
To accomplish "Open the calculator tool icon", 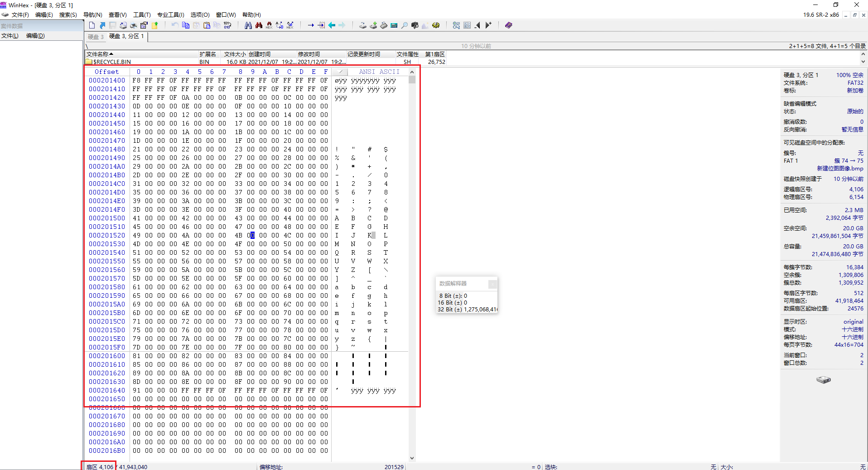I will tap(393, 25).
